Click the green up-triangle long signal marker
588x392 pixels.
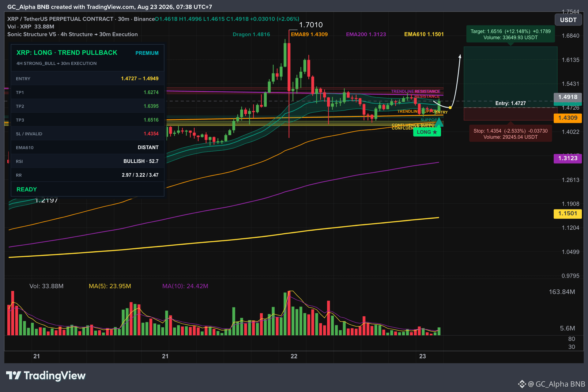point(439,122)
